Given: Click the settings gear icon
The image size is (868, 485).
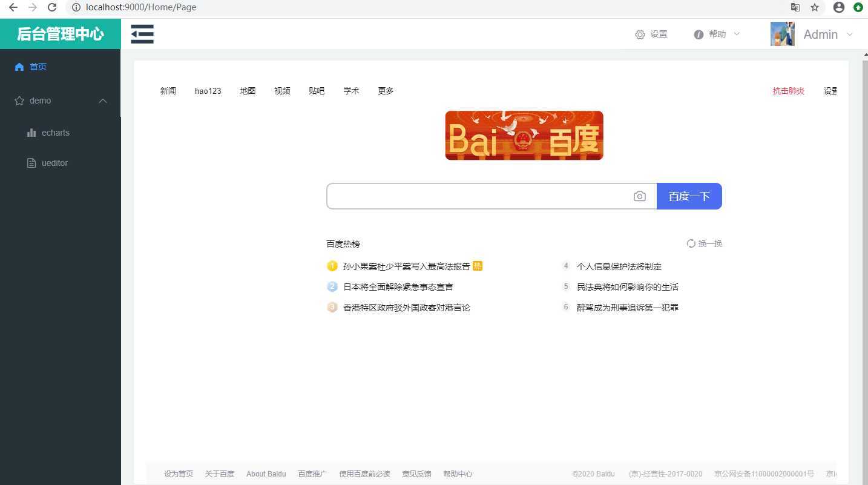Looking at the screenshot, I should [x=640, y=35].
